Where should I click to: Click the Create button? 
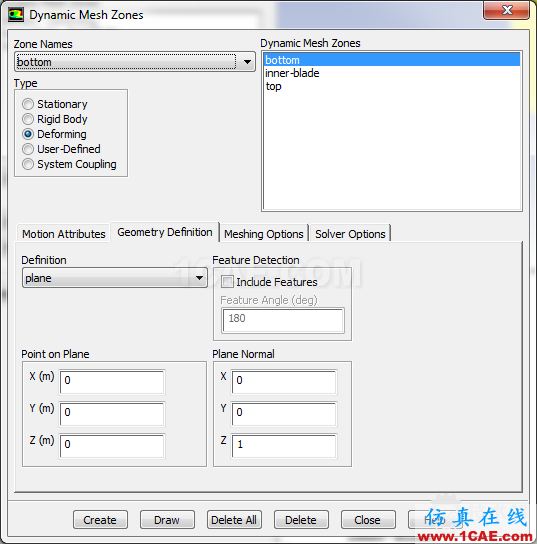point(100,520)
